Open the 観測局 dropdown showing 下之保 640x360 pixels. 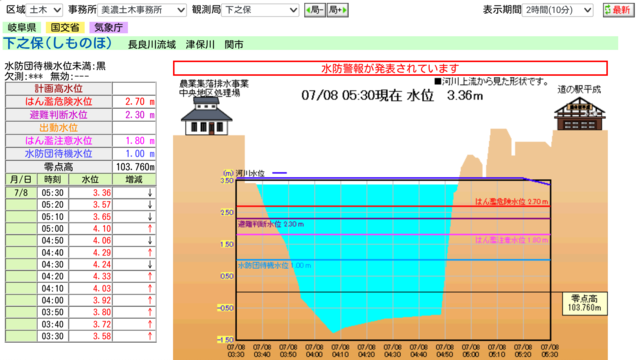click(x=260, y=10)
